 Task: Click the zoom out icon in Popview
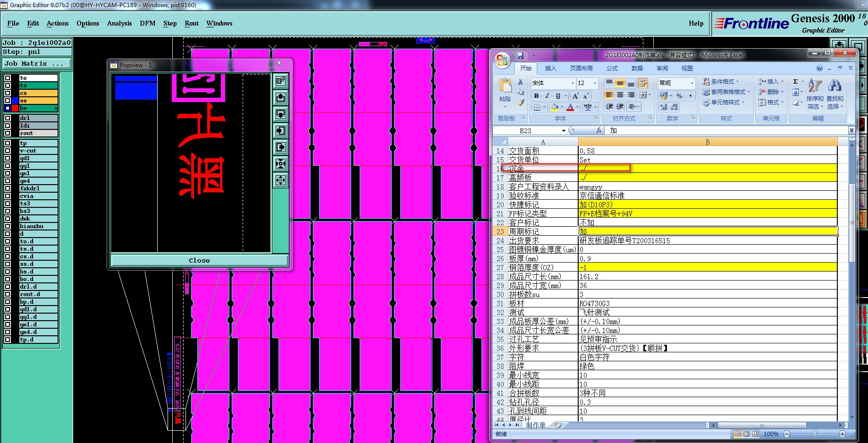[x=281, y=180]
